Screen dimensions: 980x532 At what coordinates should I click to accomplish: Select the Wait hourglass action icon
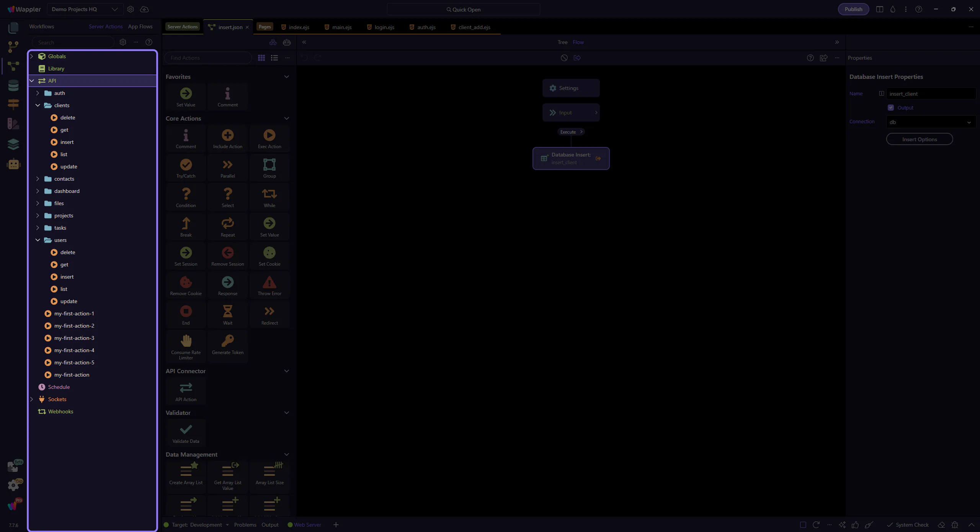pos(227,312)
